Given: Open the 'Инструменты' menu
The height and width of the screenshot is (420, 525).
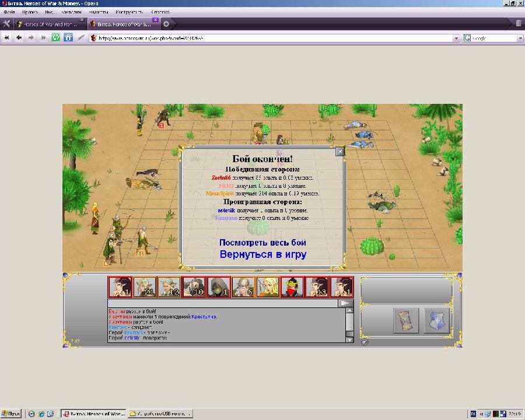Looking at the screenshot, I should (129, 12).
